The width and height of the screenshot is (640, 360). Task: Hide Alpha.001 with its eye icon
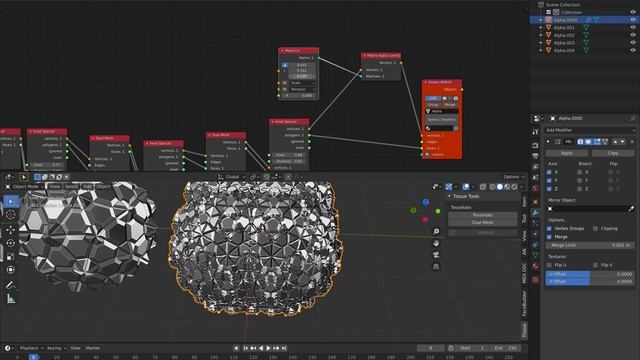pos(633,27)
